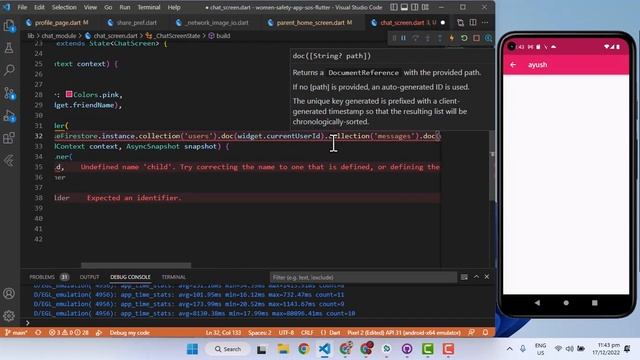Change the UTF-8 encoding setting
Screen dimensions: 640x360
click(x=286, y=333)
